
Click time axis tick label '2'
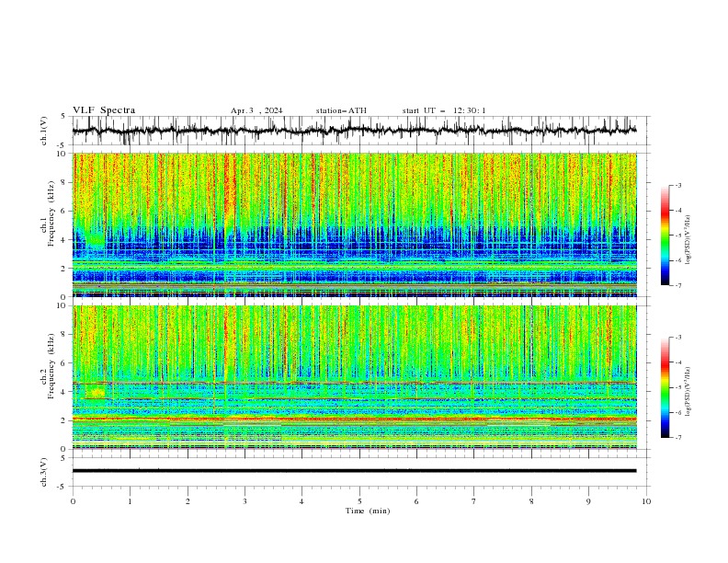pos(188,501)
